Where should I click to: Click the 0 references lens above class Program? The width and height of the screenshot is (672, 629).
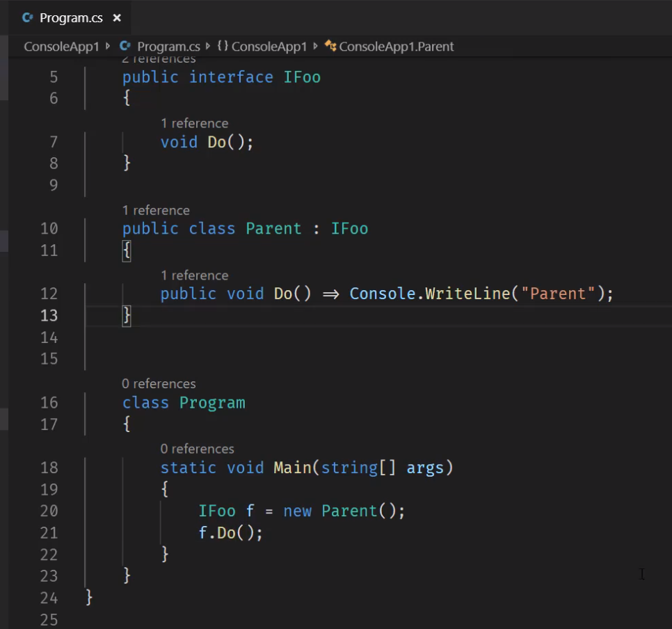point(159,383)
